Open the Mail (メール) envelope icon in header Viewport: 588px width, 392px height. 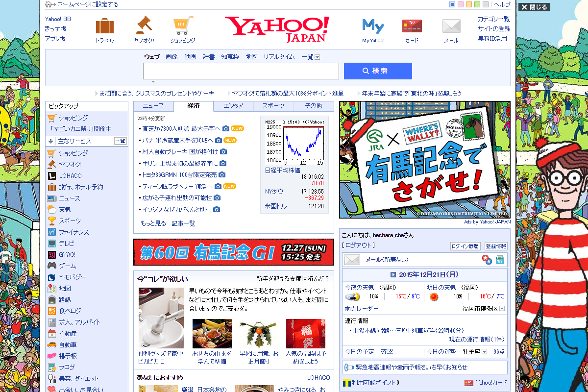(x=451, y=25)
